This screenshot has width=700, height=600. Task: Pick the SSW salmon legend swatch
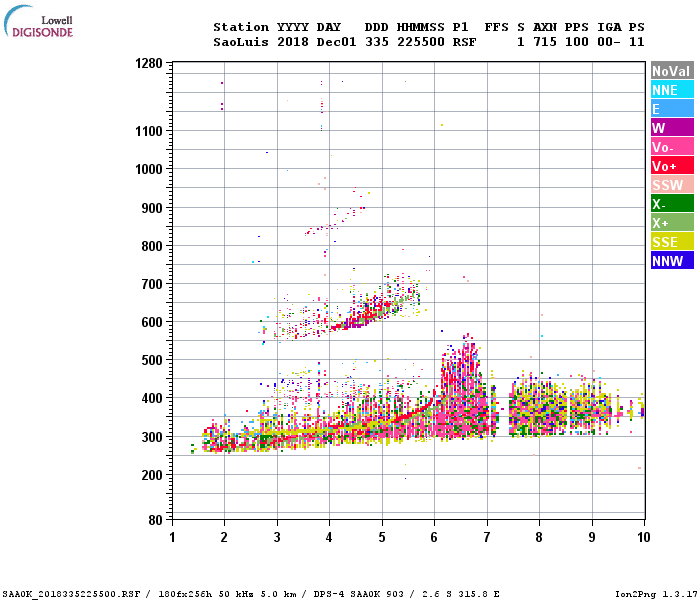pos(672,184)
